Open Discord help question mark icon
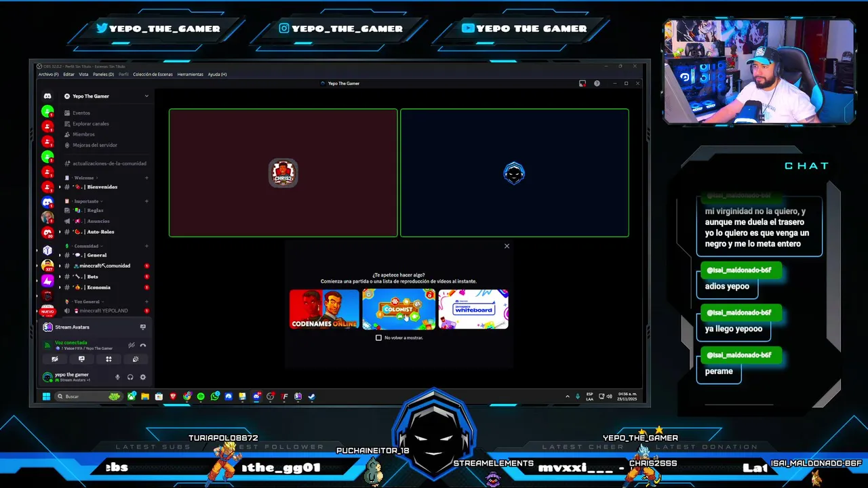This screenshot has height=488, width=868. [597, 83]
